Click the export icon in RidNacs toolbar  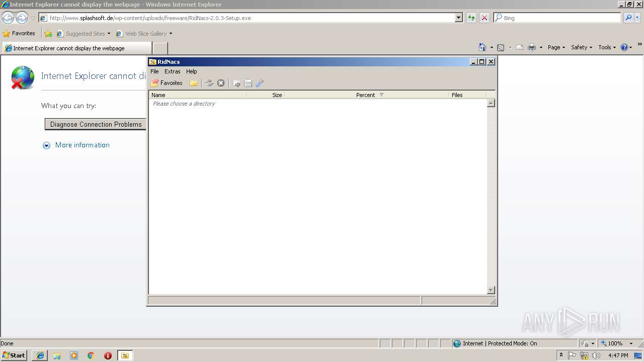tap(236, 83)
